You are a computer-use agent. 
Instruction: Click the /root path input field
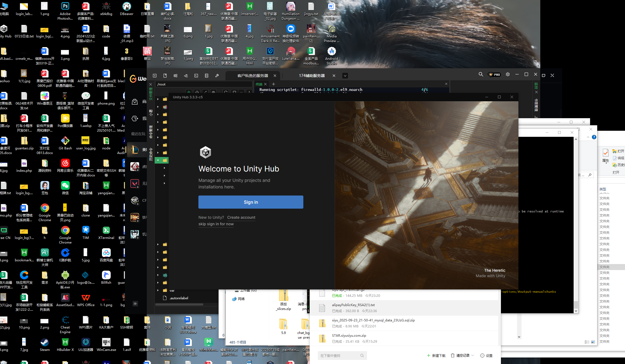tap(204, 84)
